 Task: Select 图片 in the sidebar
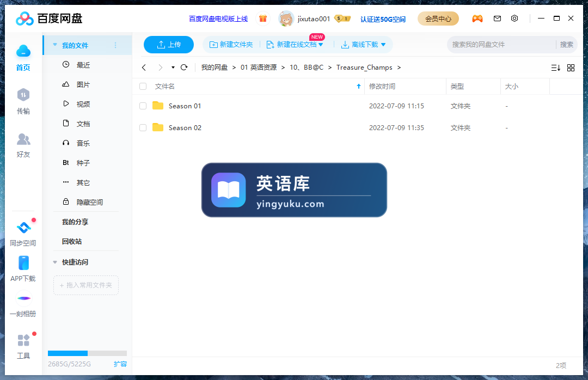pyautogui.click(x=83, y=84)
